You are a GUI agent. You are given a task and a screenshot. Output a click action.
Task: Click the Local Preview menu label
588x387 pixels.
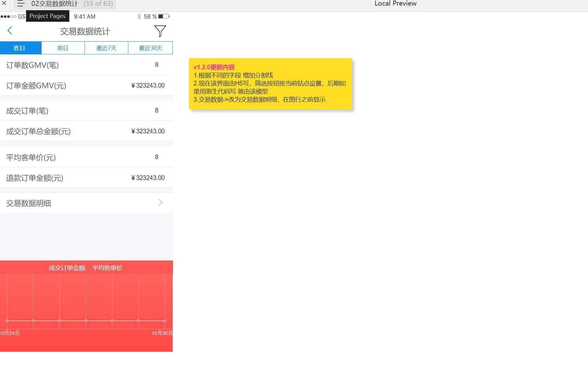pyautogui.click(x=395, y=3)
